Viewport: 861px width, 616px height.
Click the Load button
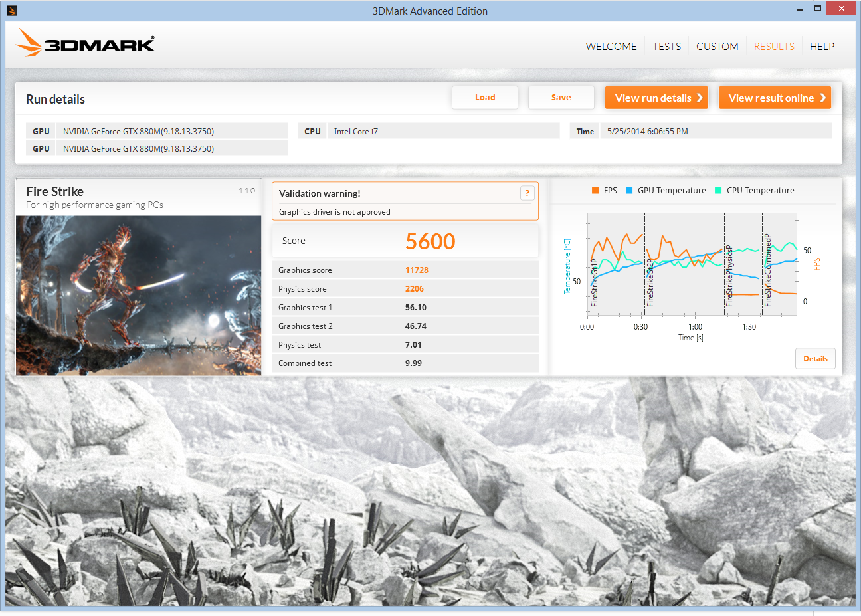click(485, 98)
